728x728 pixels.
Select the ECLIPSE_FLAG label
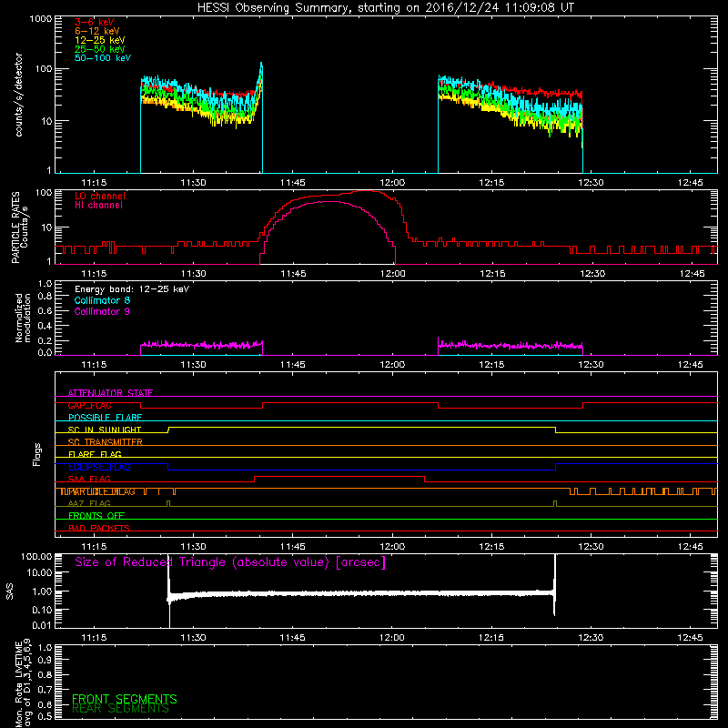(x=99, y=467)
